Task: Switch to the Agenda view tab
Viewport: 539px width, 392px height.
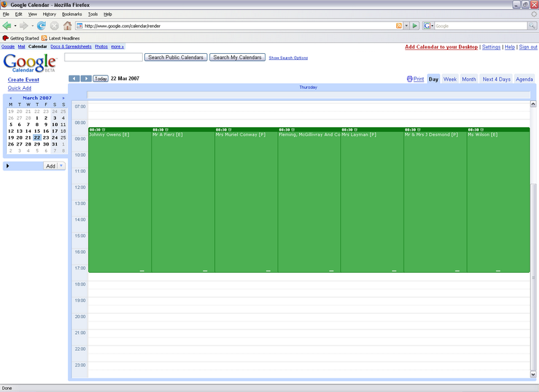Action: [524, 79]
